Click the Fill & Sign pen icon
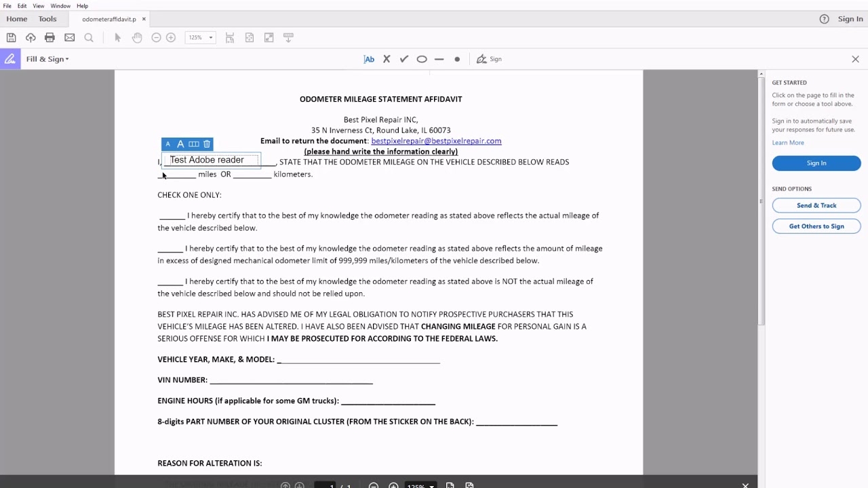The image size is (868, 488). [9, 59]
